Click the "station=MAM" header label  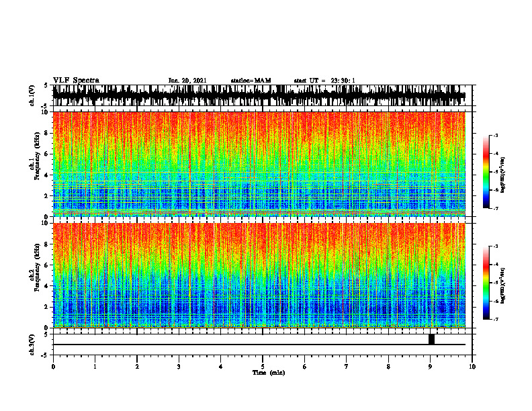pos(251,81)
